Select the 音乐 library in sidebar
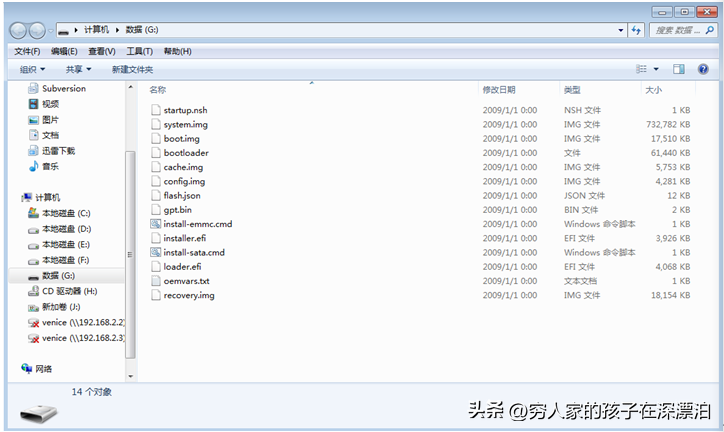Image resolution: width=724 pixels, height=432 pixels. point(44,166)
